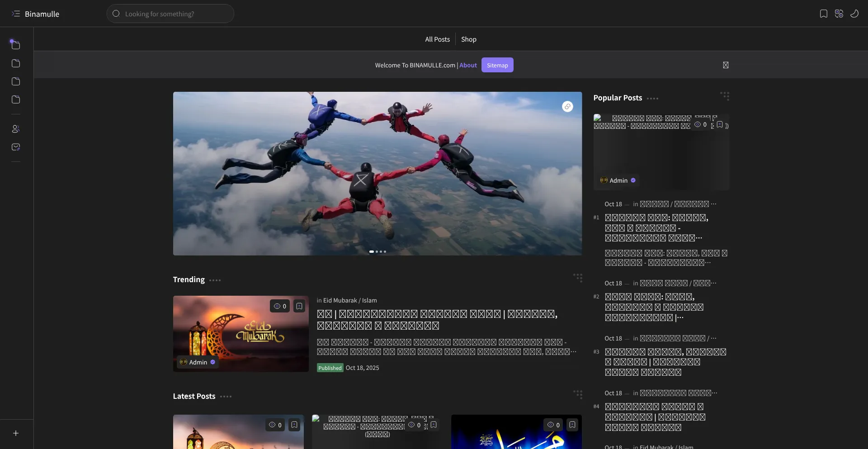Open saved bookmarks from top bar
Image resolution: width=868 pixels, height=449 pixels.
[824, 14]
